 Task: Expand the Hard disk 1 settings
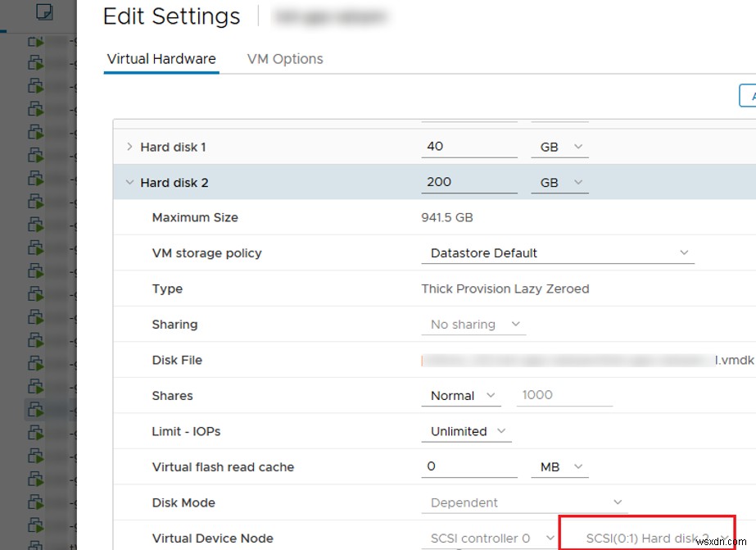pos(129,146)
